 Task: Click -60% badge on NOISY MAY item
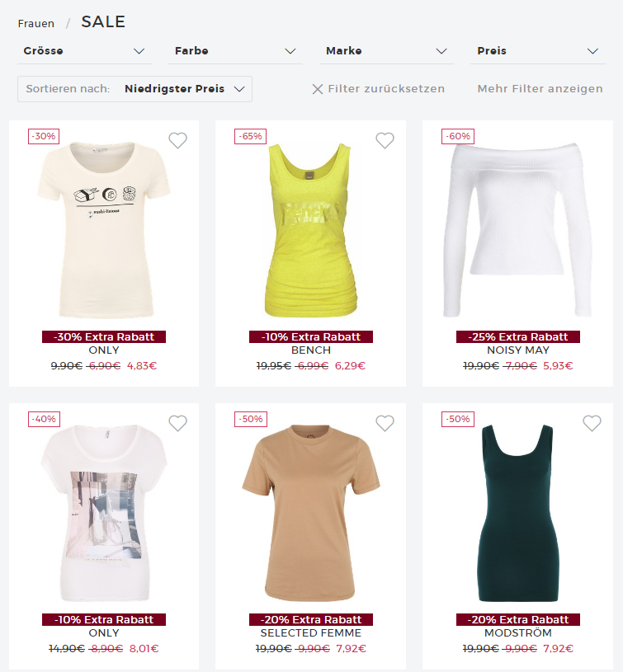coord(457,136)
